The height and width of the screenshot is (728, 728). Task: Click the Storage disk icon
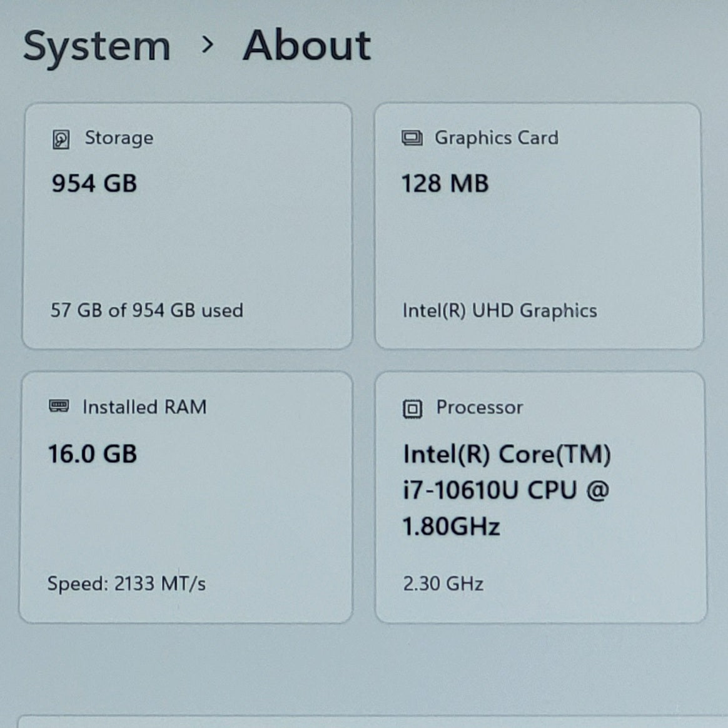[x=61, y=139]
